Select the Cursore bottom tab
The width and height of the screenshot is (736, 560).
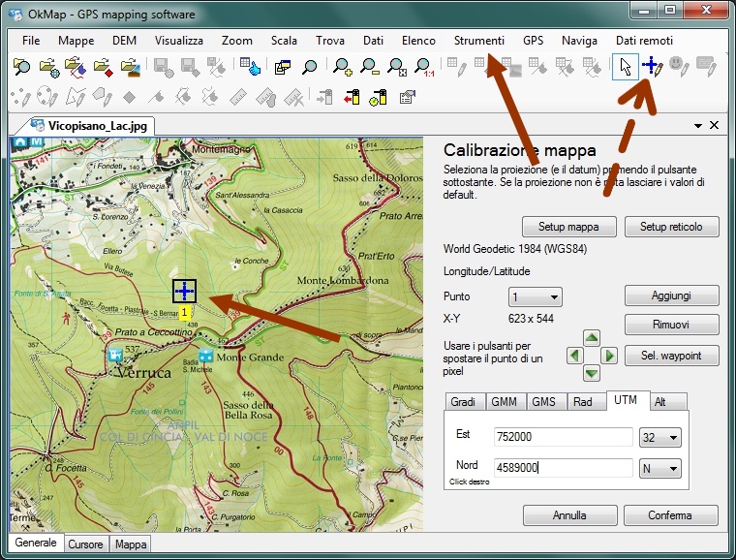(85, 544)
